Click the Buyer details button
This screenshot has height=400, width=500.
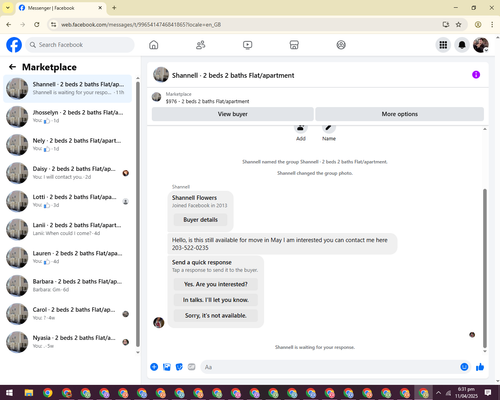[200, 220]
